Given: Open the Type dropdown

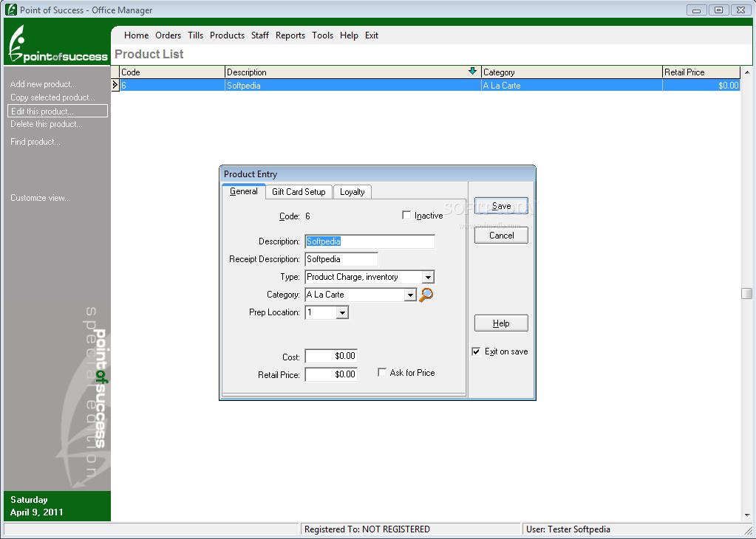Looking at the screenshot, I should (x=428, y=277).
